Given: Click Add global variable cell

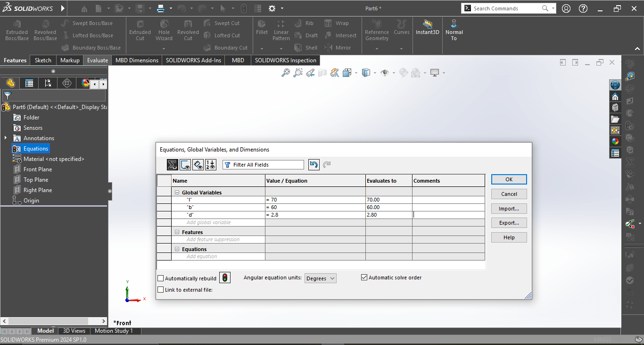Looking at the screenshot, I should (x=218, y=222).
